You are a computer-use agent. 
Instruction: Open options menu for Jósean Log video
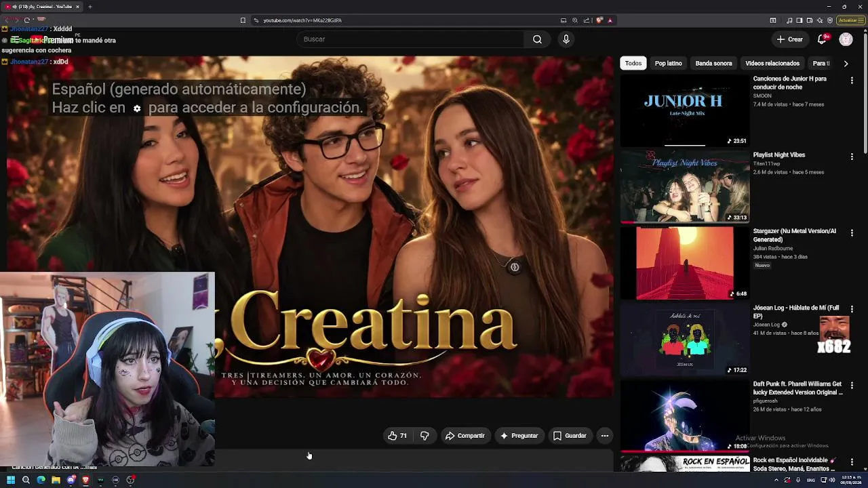point(852,309)
